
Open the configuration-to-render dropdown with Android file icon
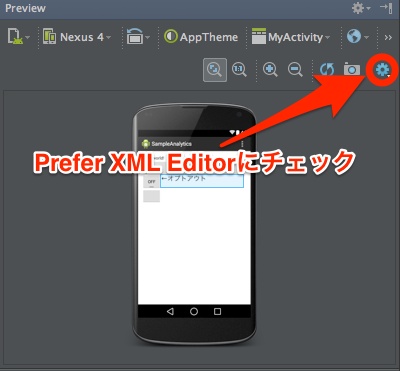[18, 37]
